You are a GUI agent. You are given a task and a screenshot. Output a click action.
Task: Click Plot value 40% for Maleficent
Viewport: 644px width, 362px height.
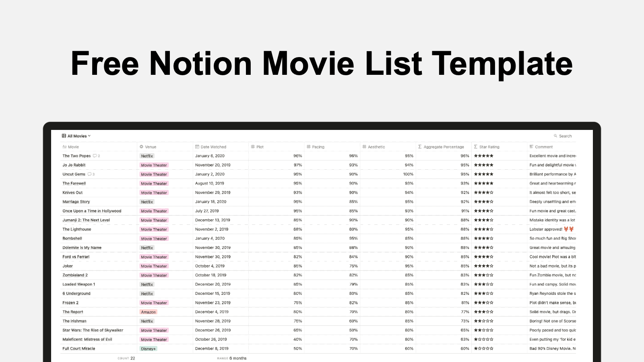297,339
